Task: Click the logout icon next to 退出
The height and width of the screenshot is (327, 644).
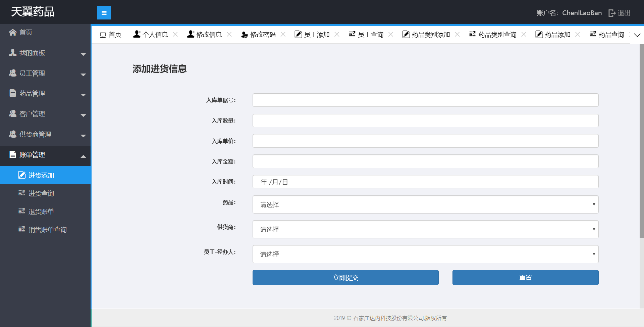Action: 612,13
